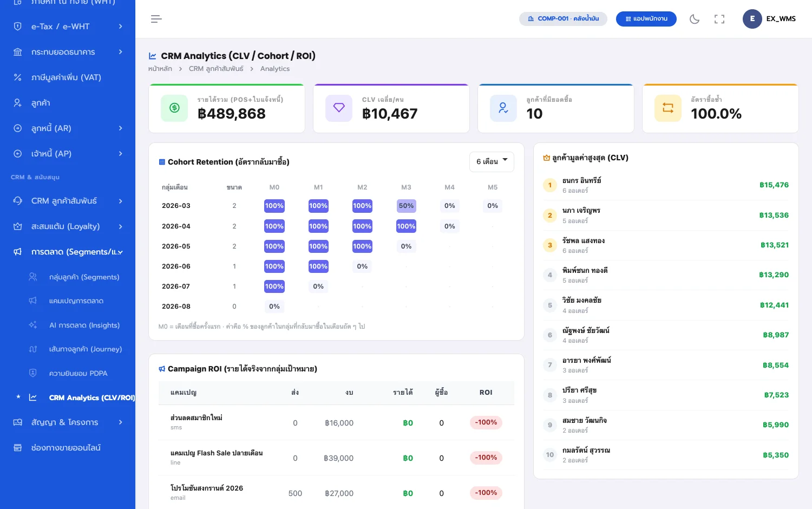Click the VAT percent icon in sidebar
Viewport: 812px width, 509px height.
pos(17,77)
